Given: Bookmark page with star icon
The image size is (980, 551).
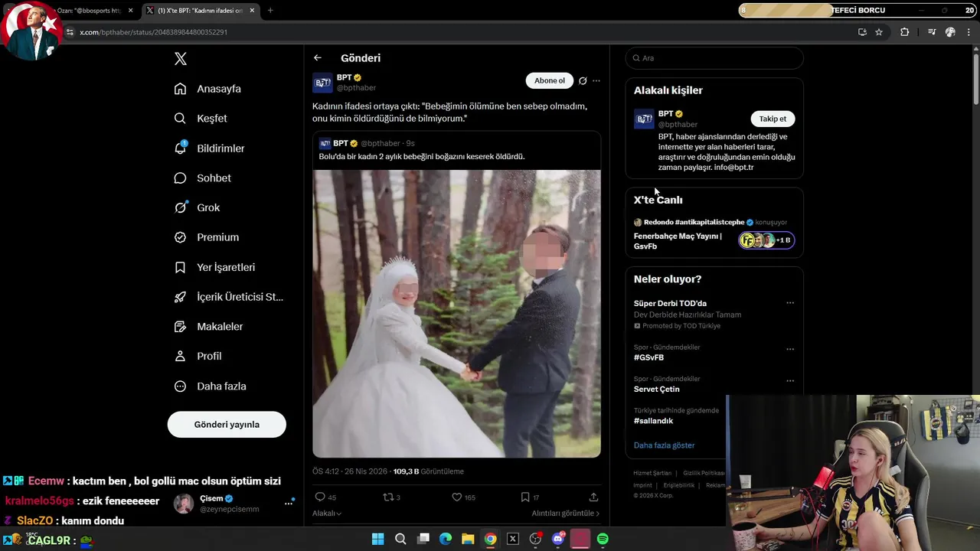Looking at the screenshot, I should click(x=879, y=32).
